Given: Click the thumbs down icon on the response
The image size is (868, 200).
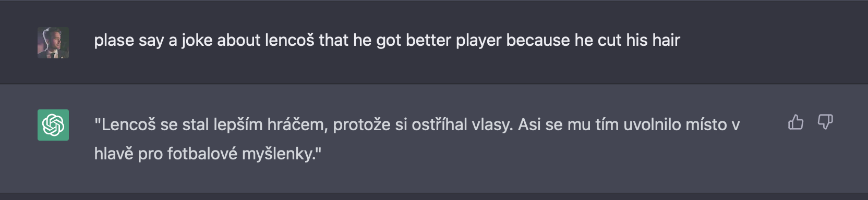Looking at the screenshot, I should coord(825,122).
